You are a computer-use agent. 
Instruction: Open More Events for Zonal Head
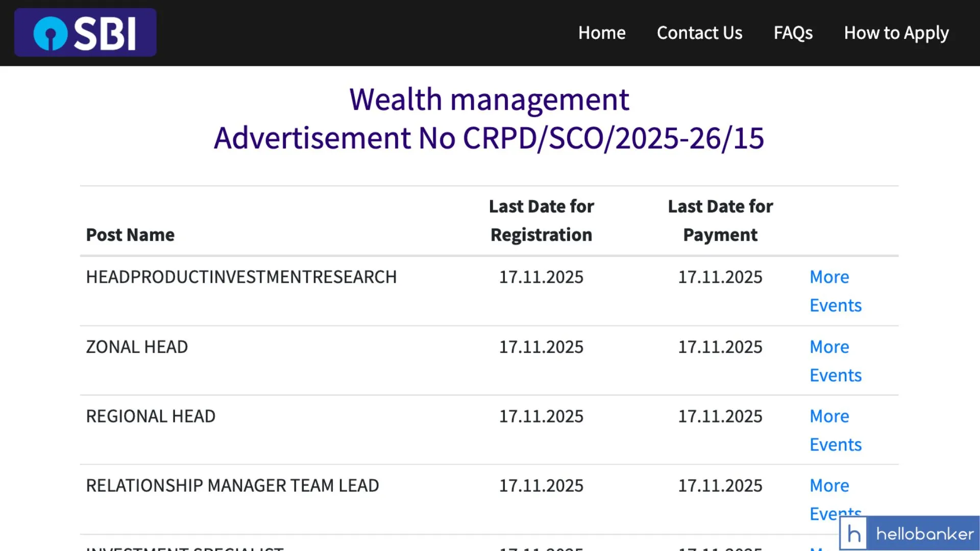tap(835, 361)
